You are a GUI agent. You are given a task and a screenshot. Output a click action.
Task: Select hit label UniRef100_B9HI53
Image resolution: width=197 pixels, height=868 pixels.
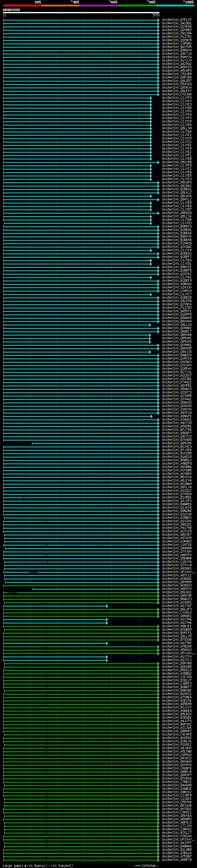click(176, 67)
